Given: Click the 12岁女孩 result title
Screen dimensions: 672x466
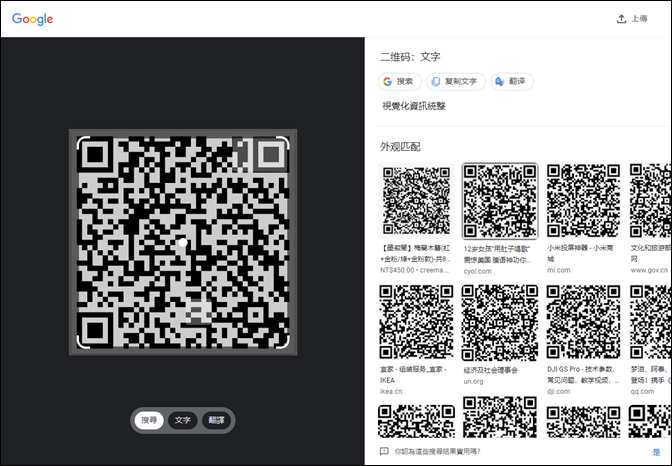Looking at the screenshot, I should (x=497, y=254).
